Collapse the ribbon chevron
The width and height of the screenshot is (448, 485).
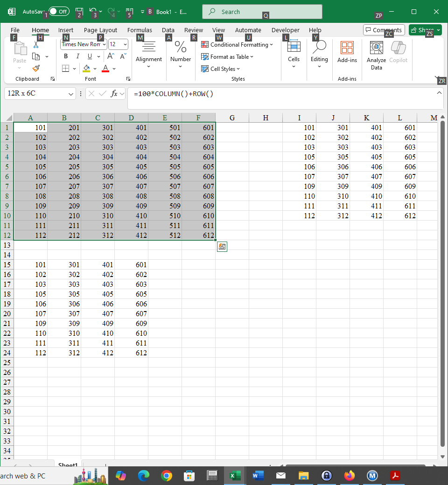point(436,77)
